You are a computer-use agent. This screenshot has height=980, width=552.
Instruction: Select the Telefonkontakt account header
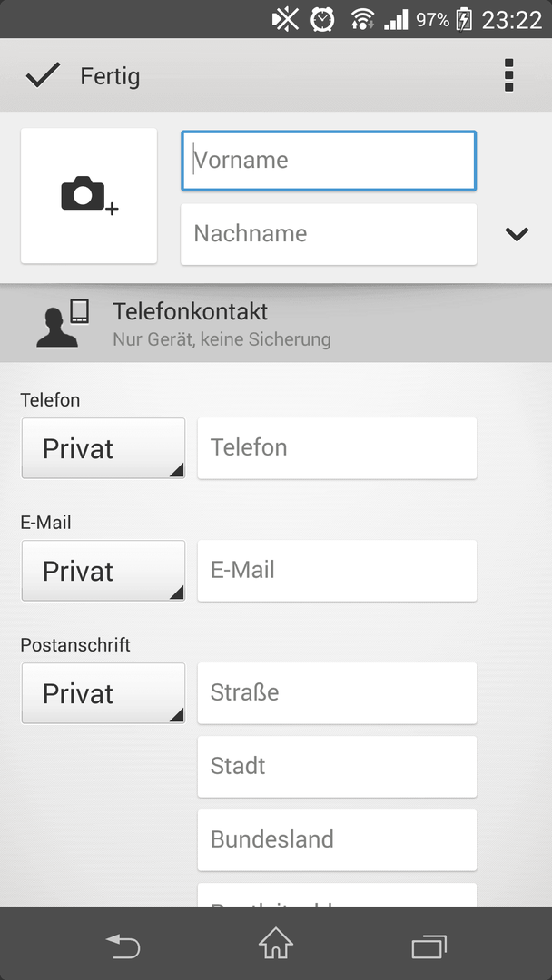click(x=276, y=324)
